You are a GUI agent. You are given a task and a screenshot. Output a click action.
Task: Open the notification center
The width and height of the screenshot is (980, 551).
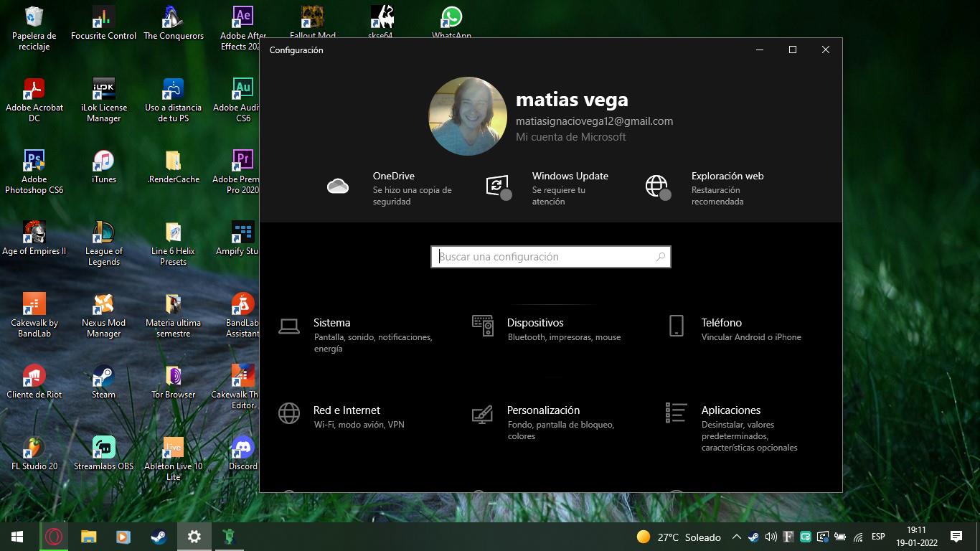[x=956, y=537]
